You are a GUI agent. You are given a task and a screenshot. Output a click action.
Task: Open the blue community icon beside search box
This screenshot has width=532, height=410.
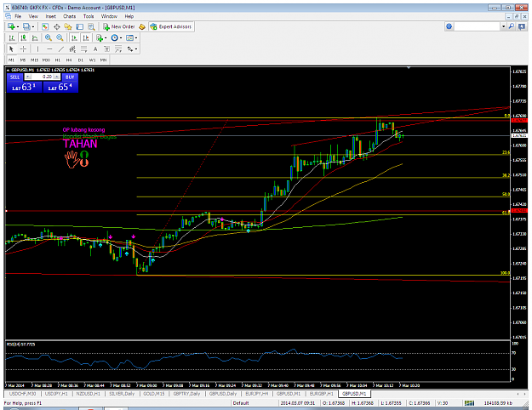[x=449, y=26]
